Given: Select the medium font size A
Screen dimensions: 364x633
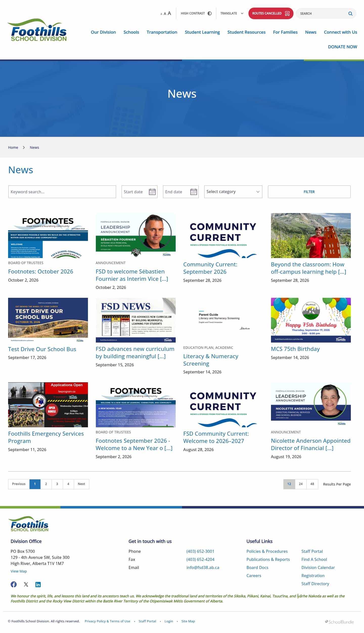Looking at the screenshot, I should [x=165, y=14].
